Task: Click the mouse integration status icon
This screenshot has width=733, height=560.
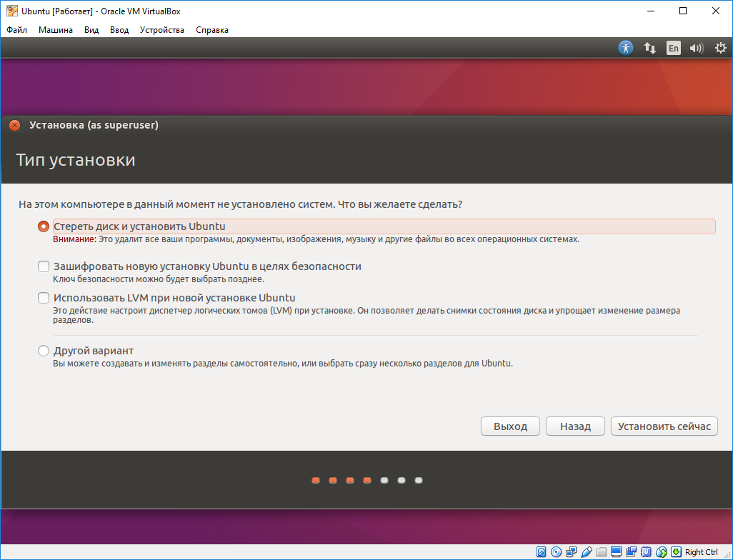Action: pos(662,552)
